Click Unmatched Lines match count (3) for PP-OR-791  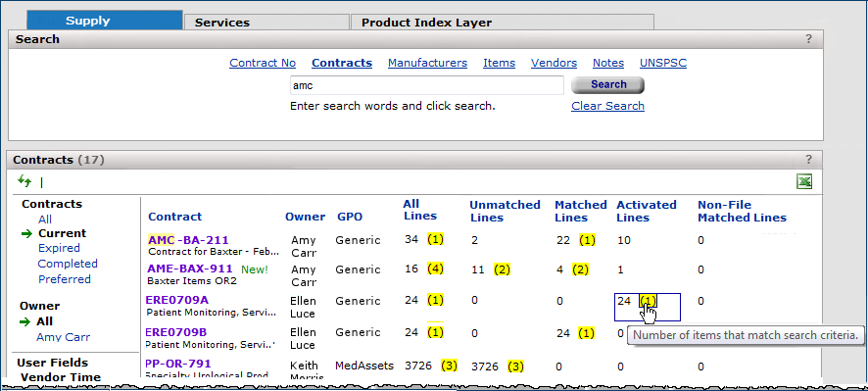(516, 367)
